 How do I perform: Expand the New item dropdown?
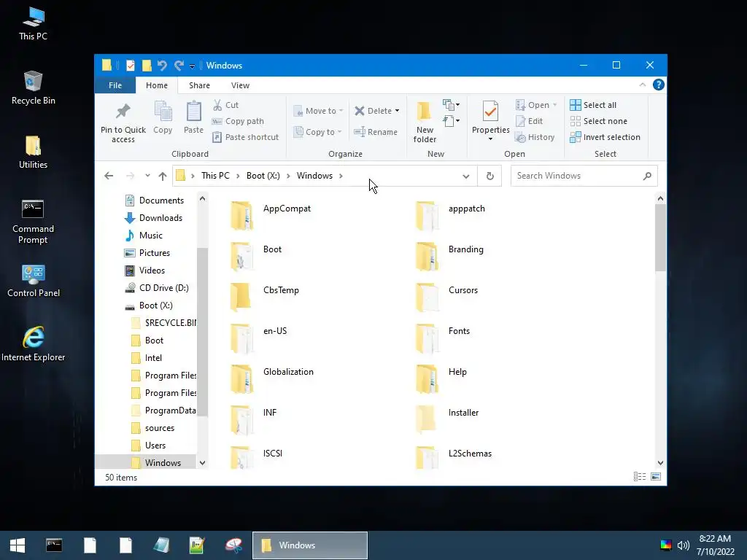[x=451, y=105]
